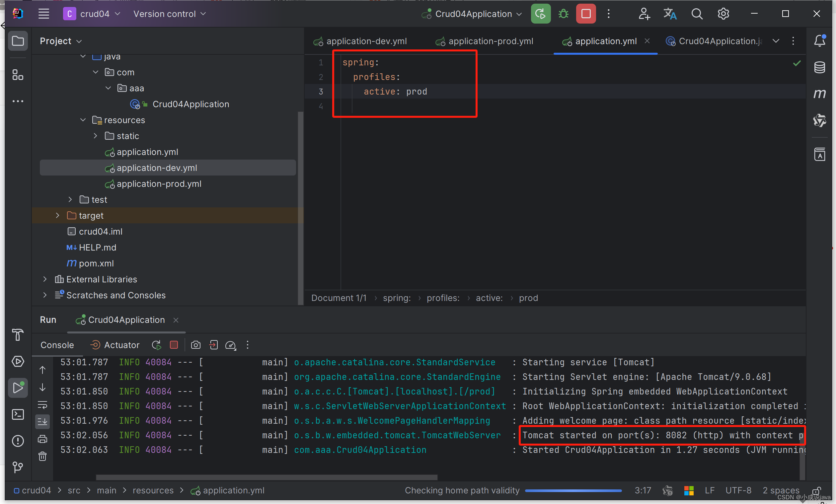
Task: Open the main hamburger menu
Action: [43, 14]
